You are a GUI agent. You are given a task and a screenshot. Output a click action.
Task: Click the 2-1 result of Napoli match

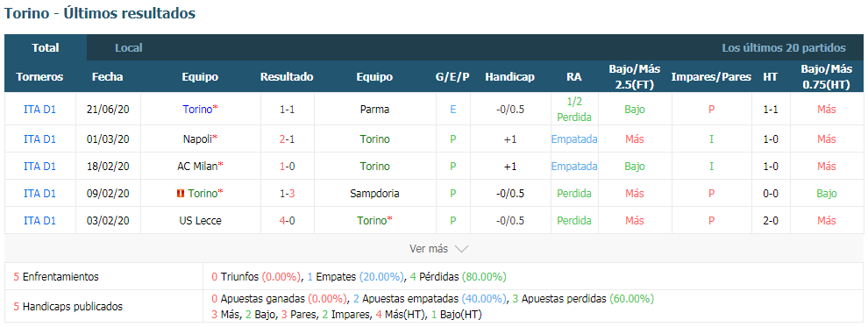tap(287, 139)
